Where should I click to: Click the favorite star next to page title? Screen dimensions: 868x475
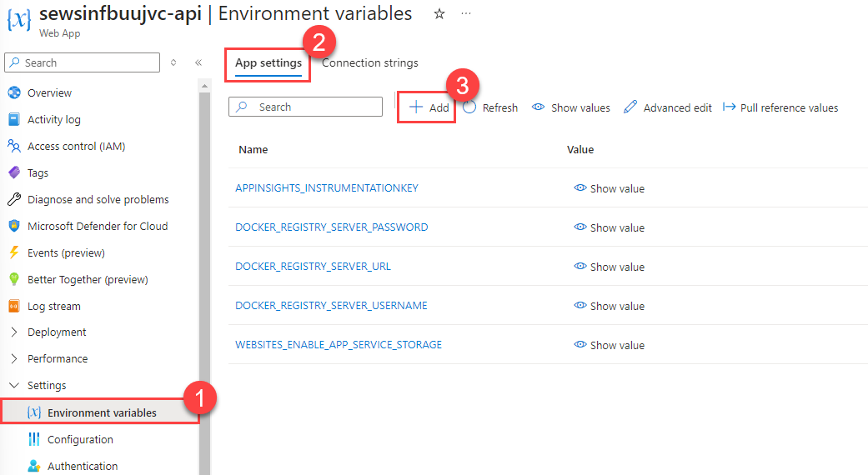pos(439,14)
